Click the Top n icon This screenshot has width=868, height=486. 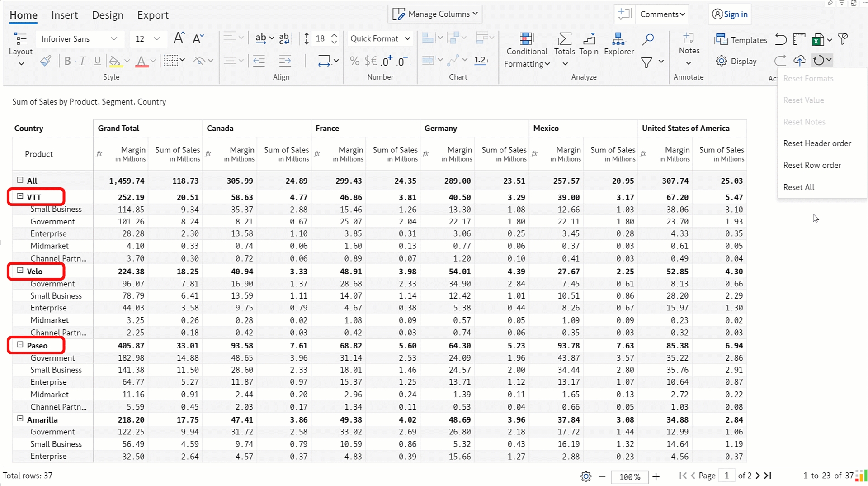tap(589, 39)
